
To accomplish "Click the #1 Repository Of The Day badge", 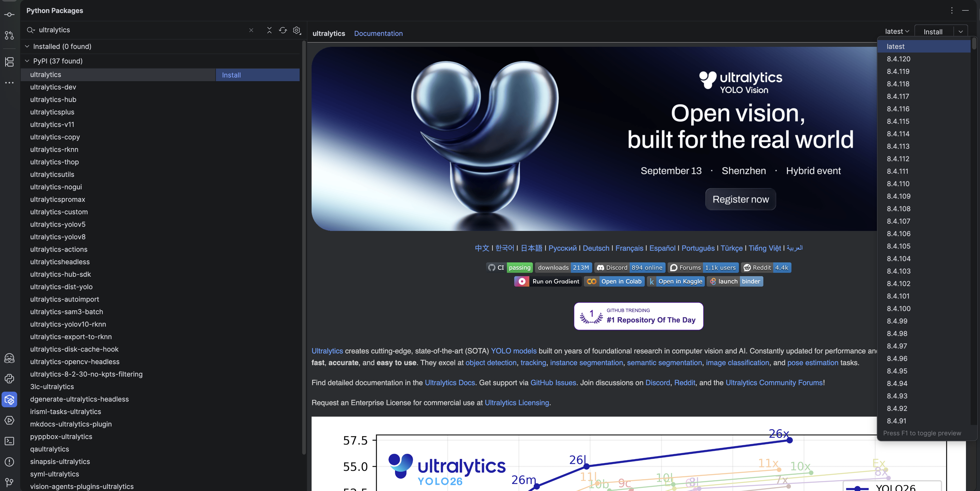I will [x=638, y=316].
